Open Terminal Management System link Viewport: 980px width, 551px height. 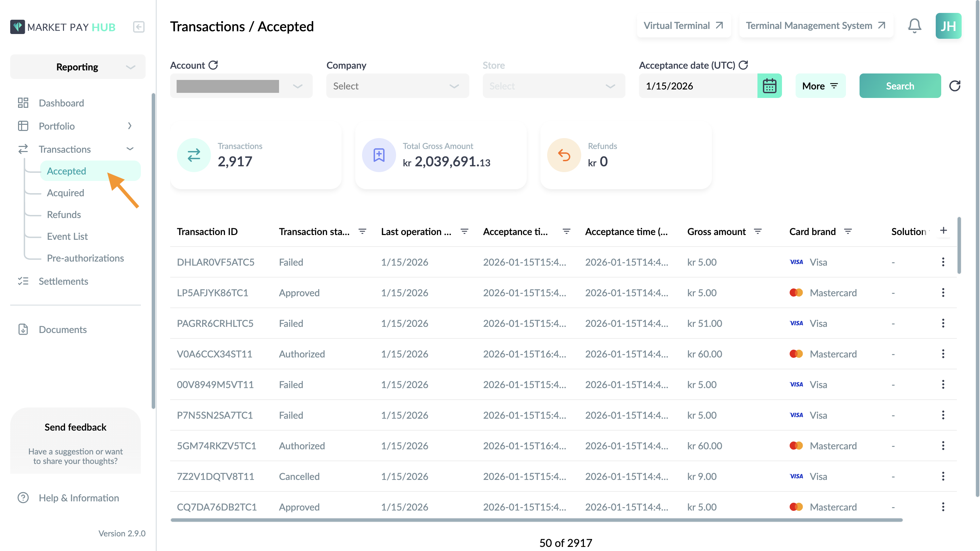point(816,26)
